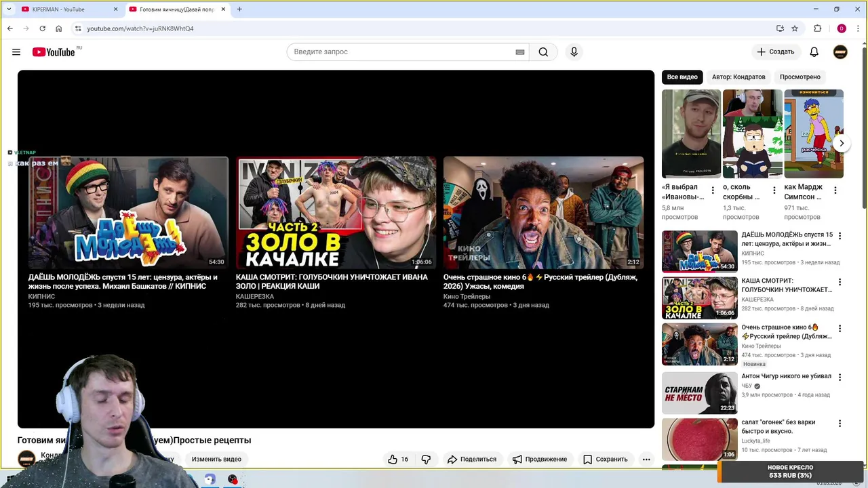The height and width of the screenshot is (488, 868).
Task: Open the account avatar menu
Action: point(840,52)
